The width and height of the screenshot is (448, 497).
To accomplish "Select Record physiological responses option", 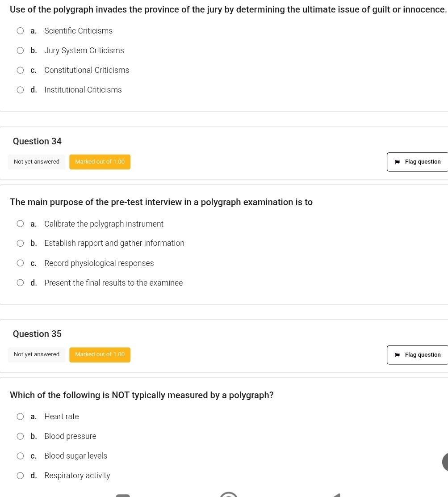I will (x=20, y=263).
